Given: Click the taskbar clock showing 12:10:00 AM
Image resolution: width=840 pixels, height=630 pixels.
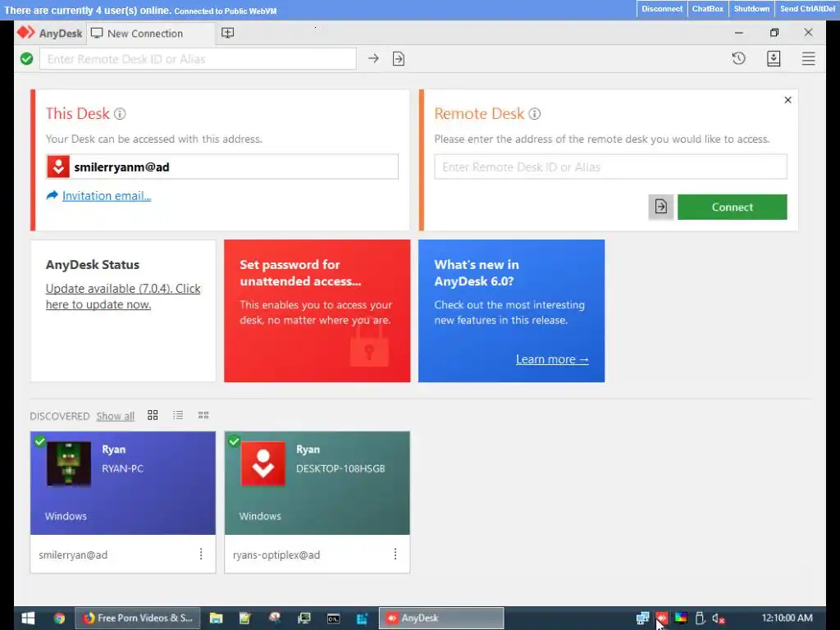Looking at the screenshot, I should click(x=787, y=618).
